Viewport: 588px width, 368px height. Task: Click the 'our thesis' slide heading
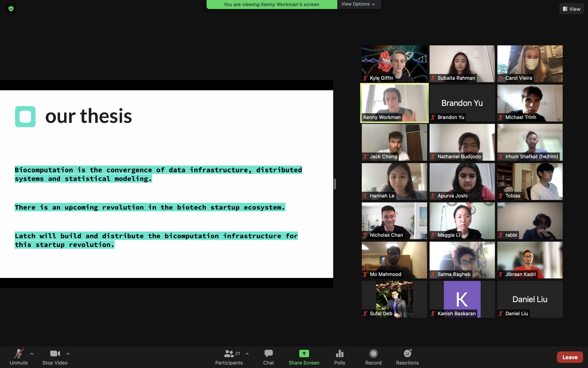pos(88,116)
